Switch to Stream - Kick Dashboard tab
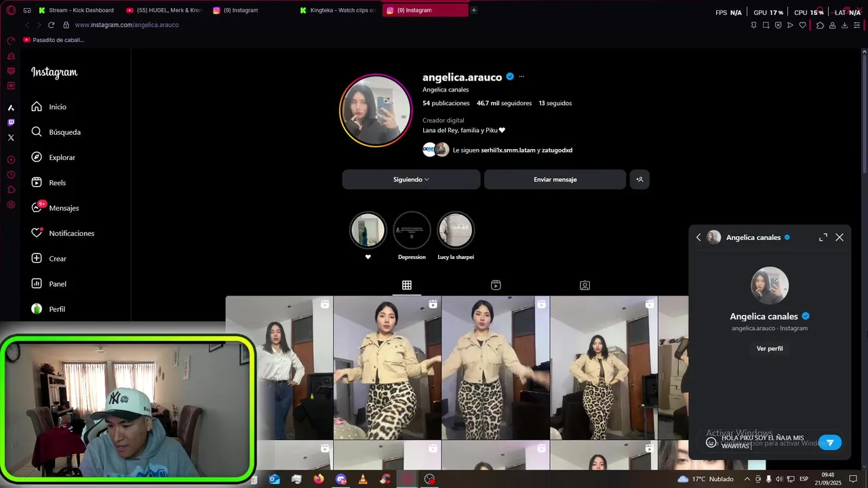The image size is (868, 488). click(x=76, y=10)
